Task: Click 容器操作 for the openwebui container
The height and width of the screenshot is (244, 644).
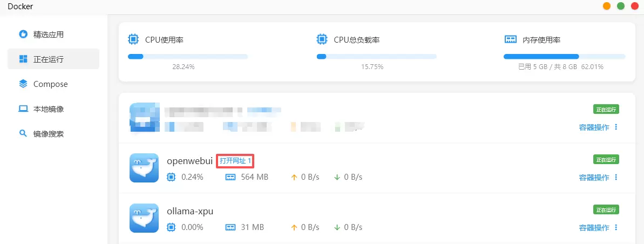Action: point(594,177)
